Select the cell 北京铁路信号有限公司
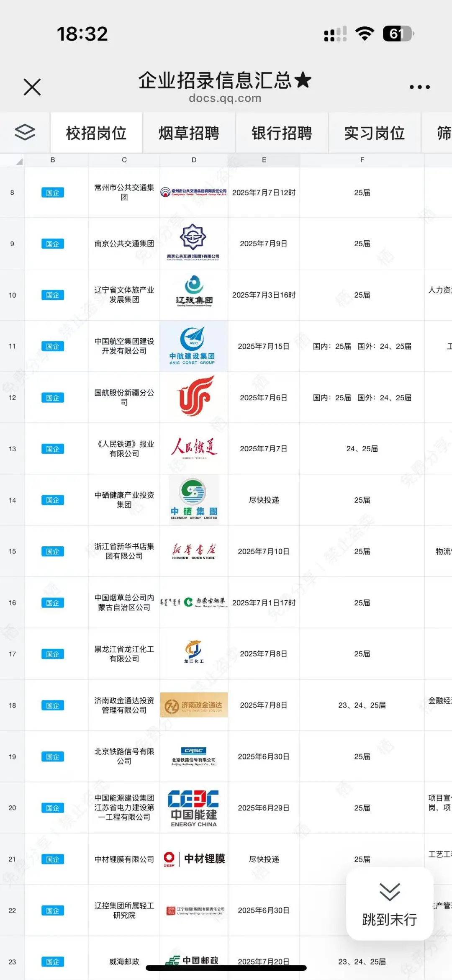Viewport: 452px width, 980px height. click(124, 757)
